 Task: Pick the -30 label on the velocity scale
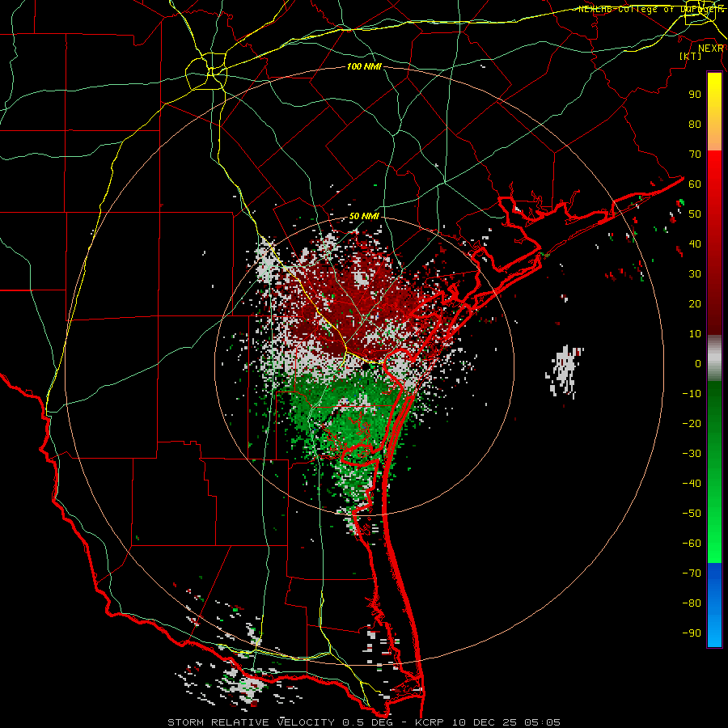[x=692, y=454]
